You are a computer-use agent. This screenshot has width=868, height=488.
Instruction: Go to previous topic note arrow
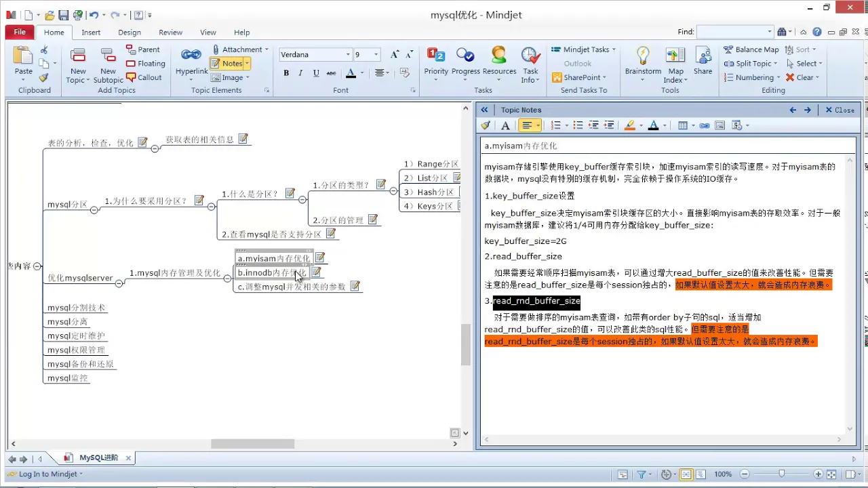click(x=793, y=110)
